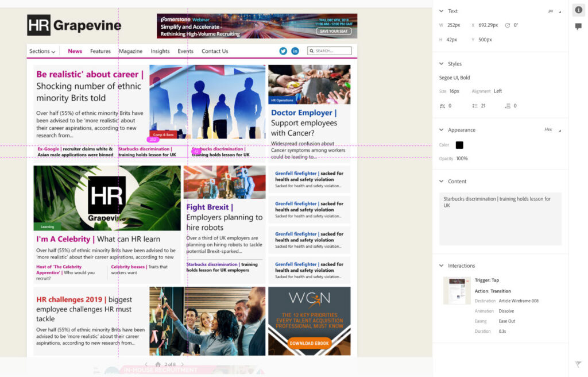Select the News nav item
The width and height of the screenshot is (588, 377).
pyautogui.click(x=75, y=51)
